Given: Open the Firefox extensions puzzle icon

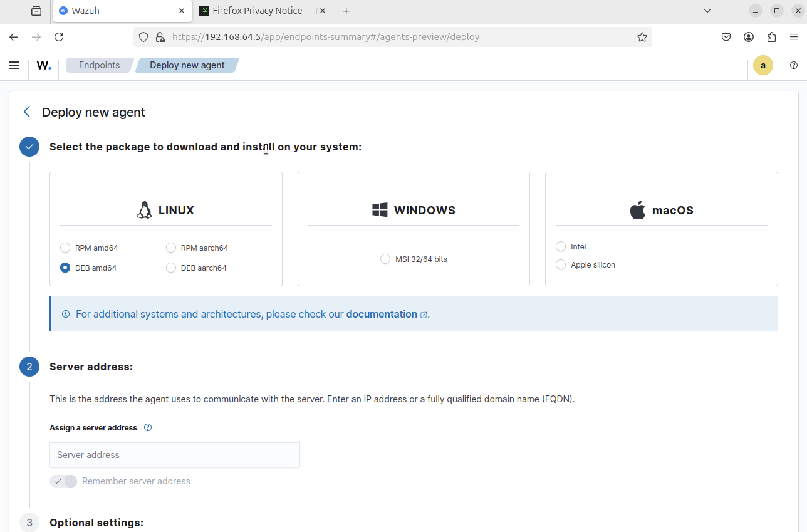Looking at the screenshot, I should [771, 37].
